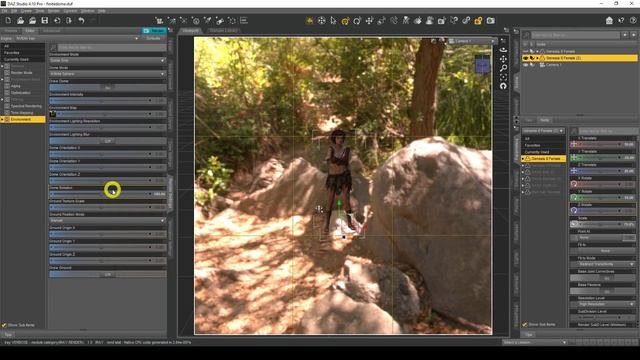Open the Camera 1 viewport view dropdown
Image resolution: width=640 pixels, height=360 pixels.
tap(472, 41)
